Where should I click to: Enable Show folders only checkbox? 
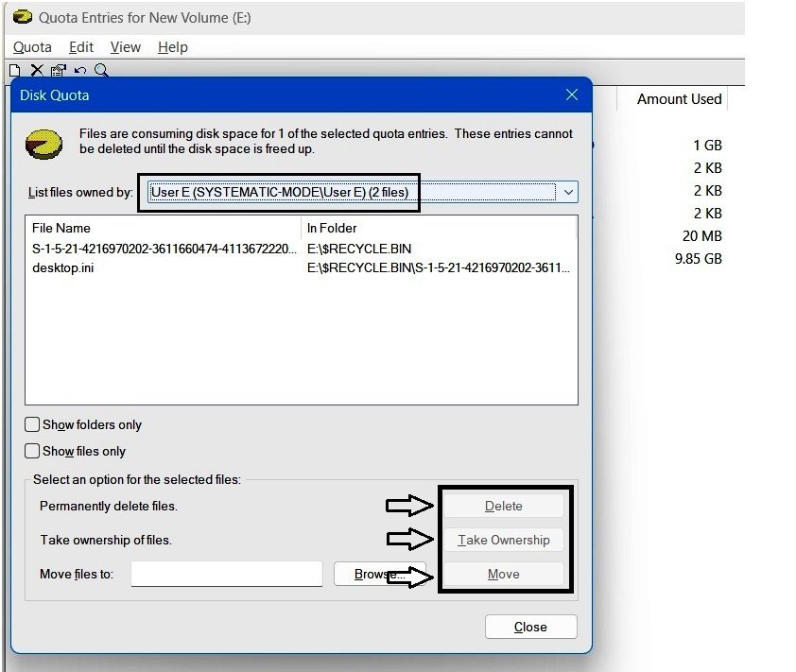[32, 424]
